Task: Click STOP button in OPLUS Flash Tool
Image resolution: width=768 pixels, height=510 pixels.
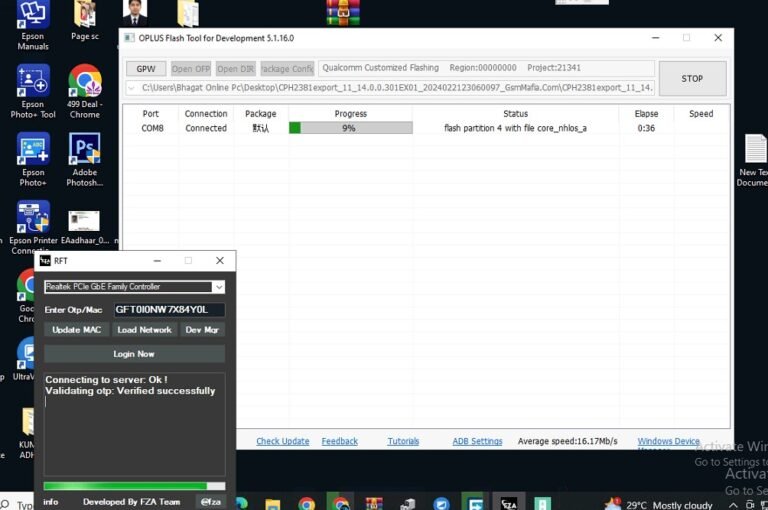Action: [x=692, y=78]
